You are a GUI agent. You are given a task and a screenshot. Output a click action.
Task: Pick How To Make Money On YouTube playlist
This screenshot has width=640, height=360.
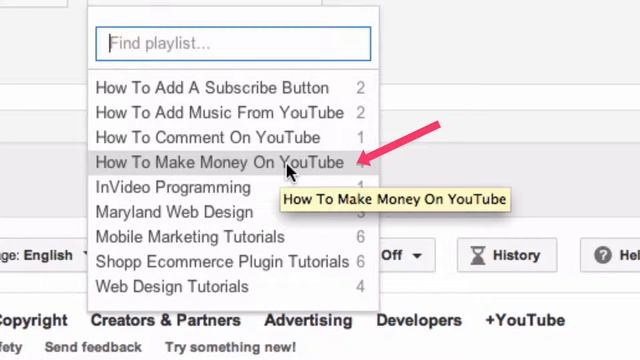(x=233, y=162)
